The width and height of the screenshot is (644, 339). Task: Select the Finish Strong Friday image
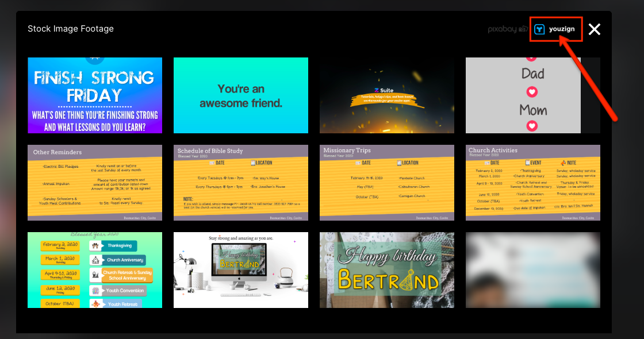click(x=95, y=95)
